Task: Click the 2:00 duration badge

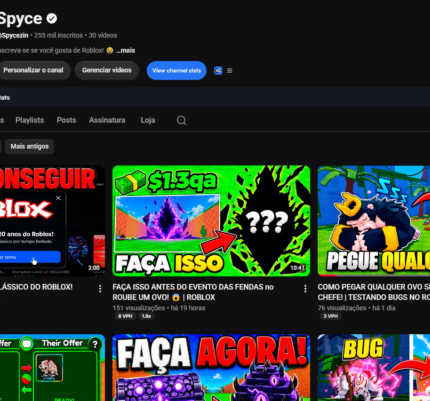Action: [94, 268]
